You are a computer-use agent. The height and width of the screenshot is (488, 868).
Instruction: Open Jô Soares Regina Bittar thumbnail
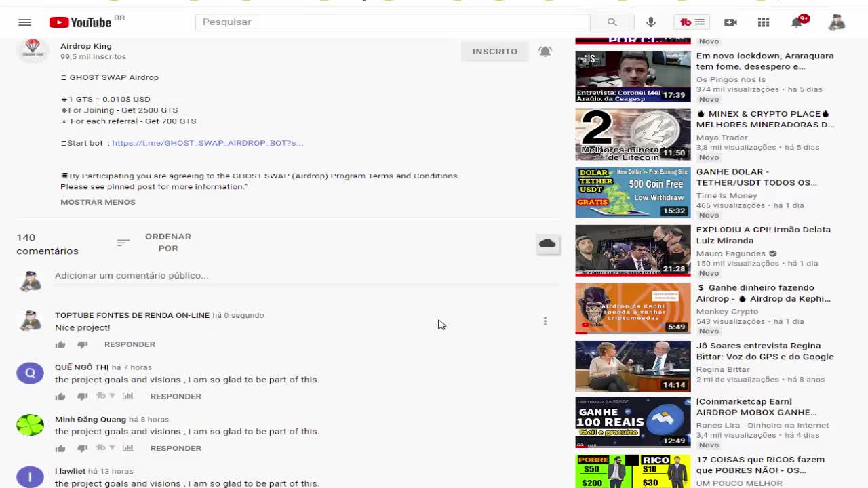click(633, 367)
